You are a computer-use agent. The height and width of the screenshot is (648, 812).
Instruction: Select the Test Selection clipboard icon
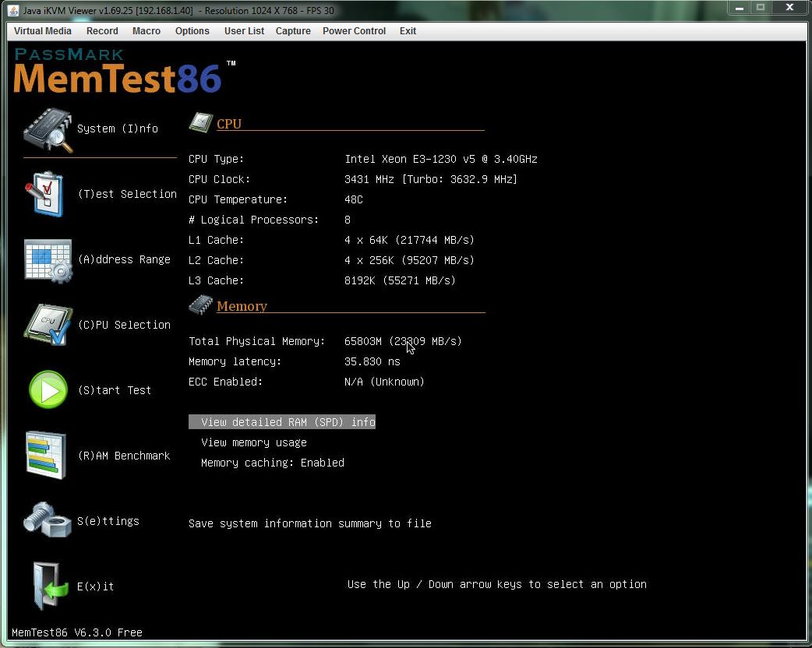[x=45, y=195]
